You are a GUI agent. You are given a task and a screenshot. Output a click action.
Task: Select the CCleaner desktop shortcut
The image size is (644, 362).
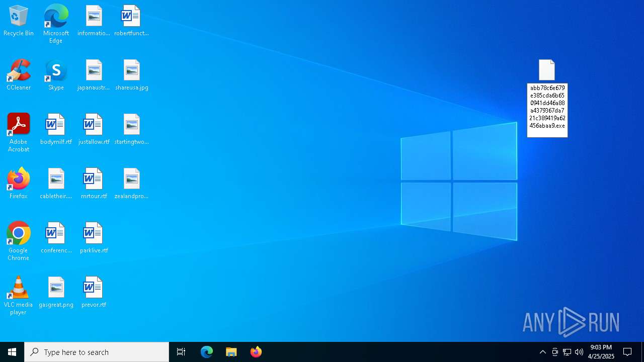pyautogui.click(x=19, y=75)
